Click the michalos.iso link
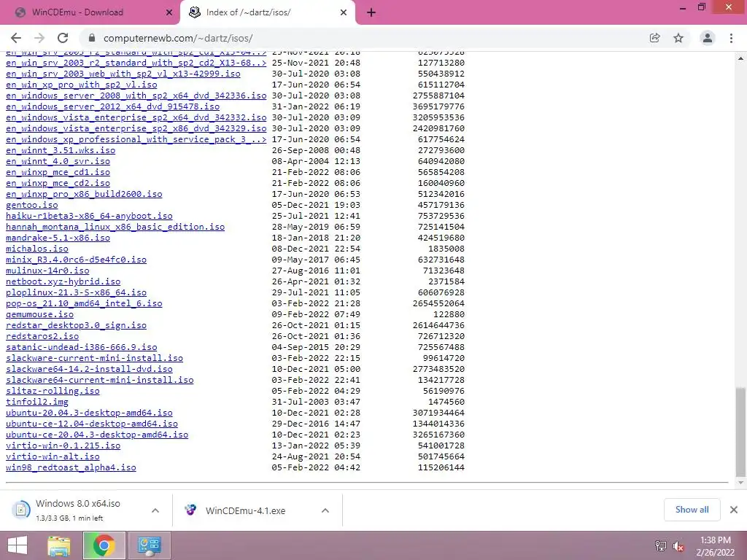The height and width of the screenshot is (560, 747). click(x=37, y=249)
